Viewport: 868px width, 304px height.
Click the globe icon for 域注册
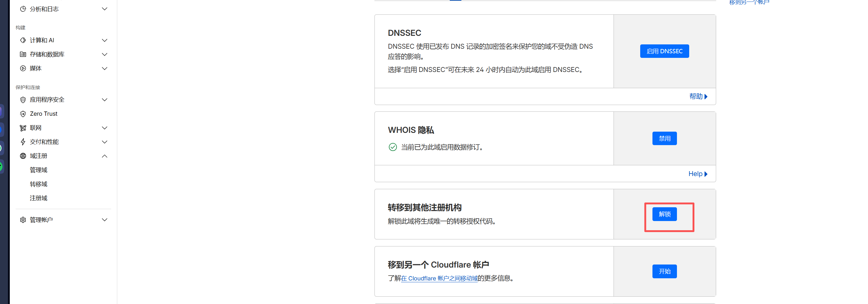click(x=23, y=156)
